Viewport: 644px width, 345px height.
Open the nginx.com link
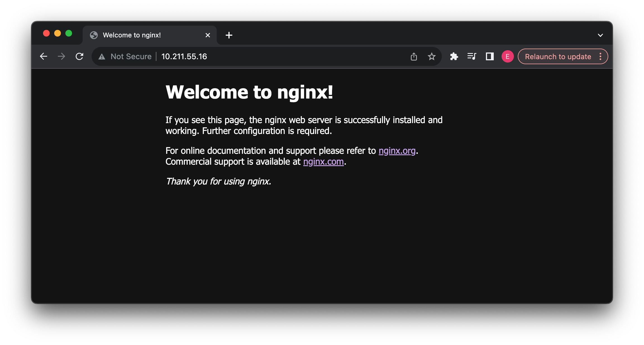click(x=323, y=162)
